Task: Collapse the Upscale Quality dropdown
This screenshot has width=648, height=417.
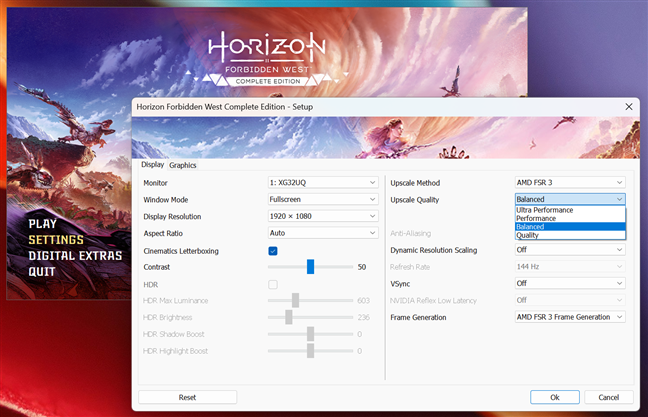Action: [570, 199]
